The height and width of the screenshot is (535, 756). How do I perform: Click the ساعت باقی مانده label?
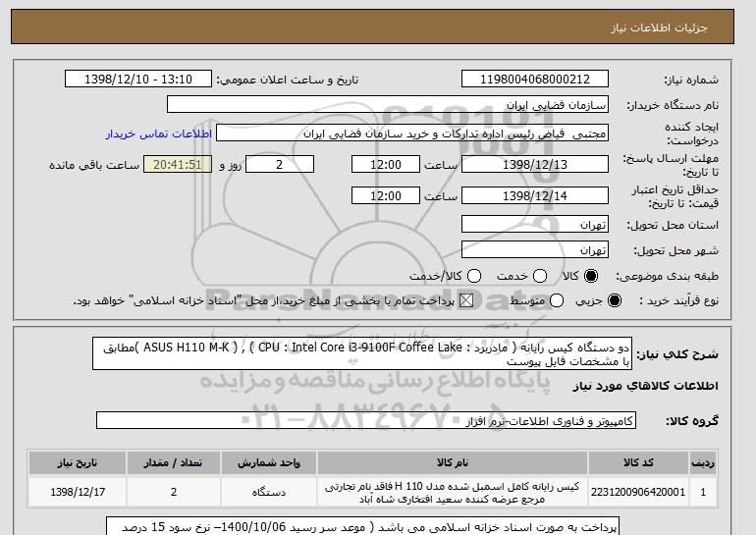tap(94, 165)
